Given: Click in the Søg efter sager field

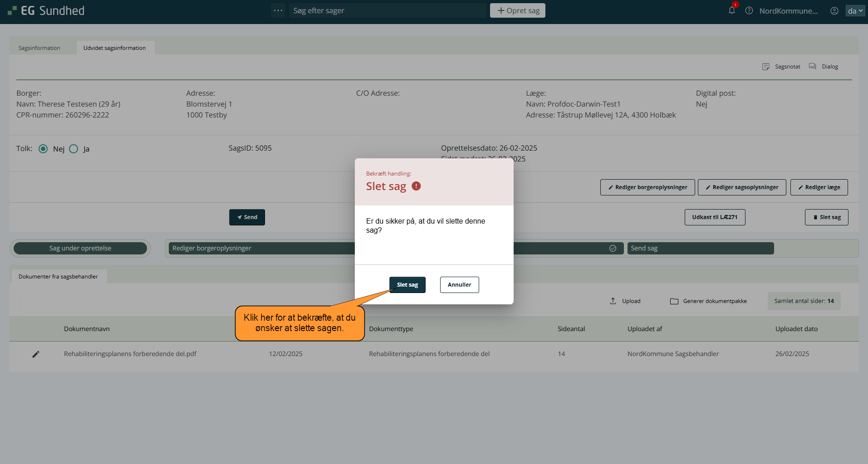Looking at the screenshot, I should [x=387, y=10].
